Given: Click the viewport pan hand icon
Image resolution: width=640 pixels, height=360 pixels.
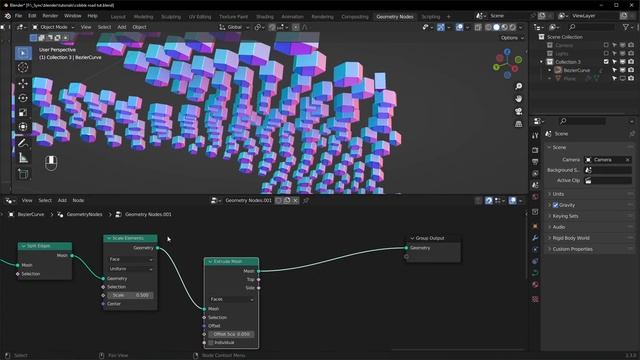Looking at the screenshot, I should pyautogui.click(x=518, y=99).
